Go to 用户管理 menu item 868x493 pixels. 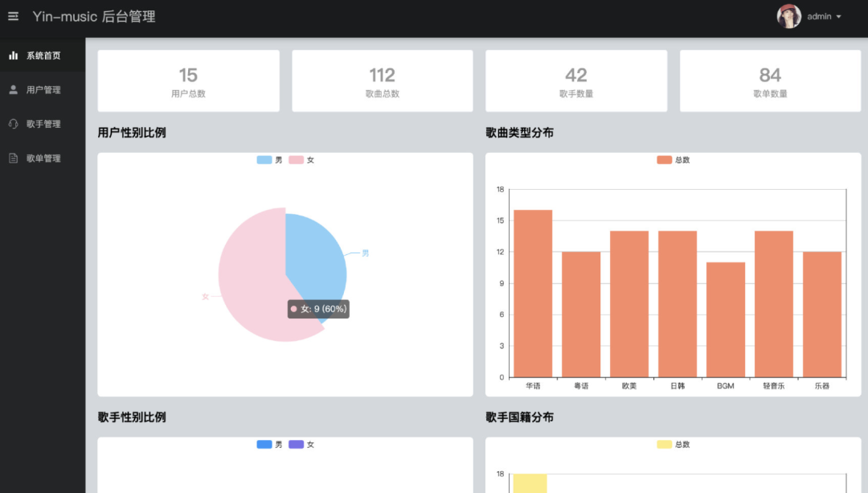[43, 90]
